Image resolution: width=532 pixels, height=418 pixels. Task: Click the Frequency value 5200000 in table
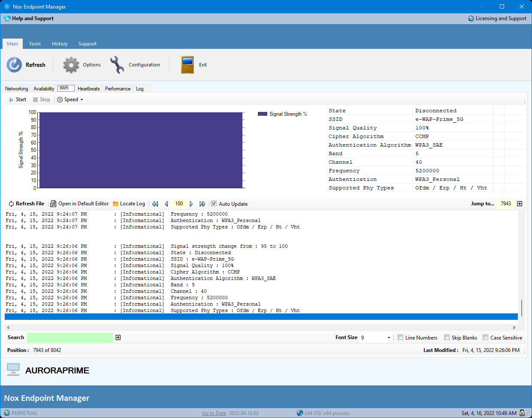(x=427, y=171)
